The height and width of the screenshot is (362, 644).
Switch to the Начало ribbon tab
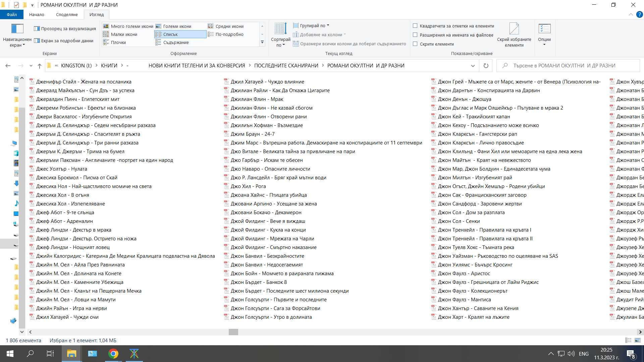(x=37, y=14)
